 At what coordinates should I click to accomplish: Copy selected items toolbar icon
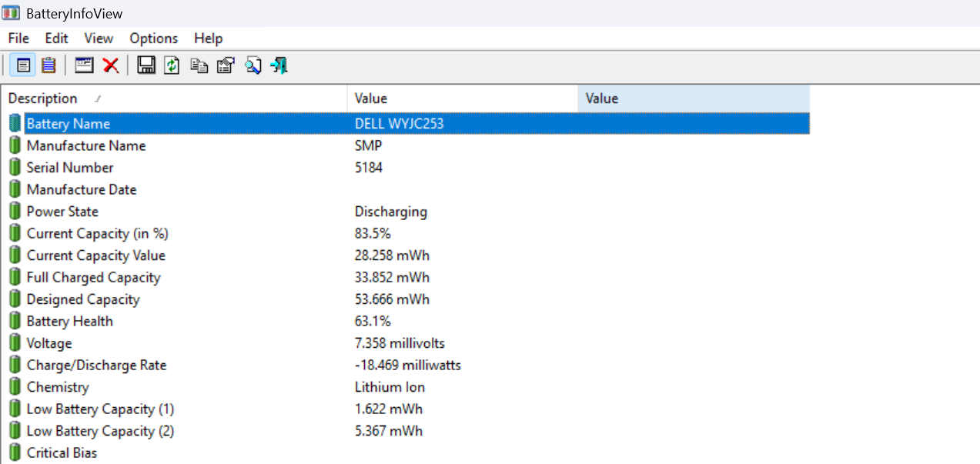[x=199, y=65]
